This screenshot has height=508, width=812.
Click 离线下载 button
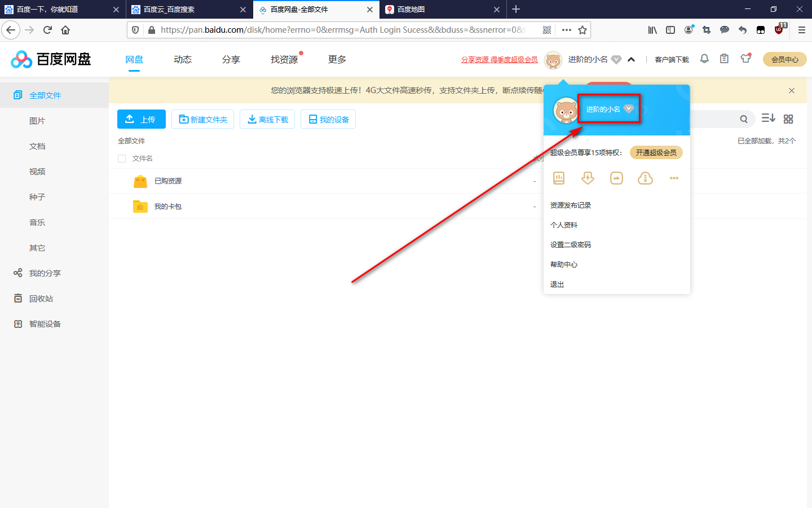267,119
